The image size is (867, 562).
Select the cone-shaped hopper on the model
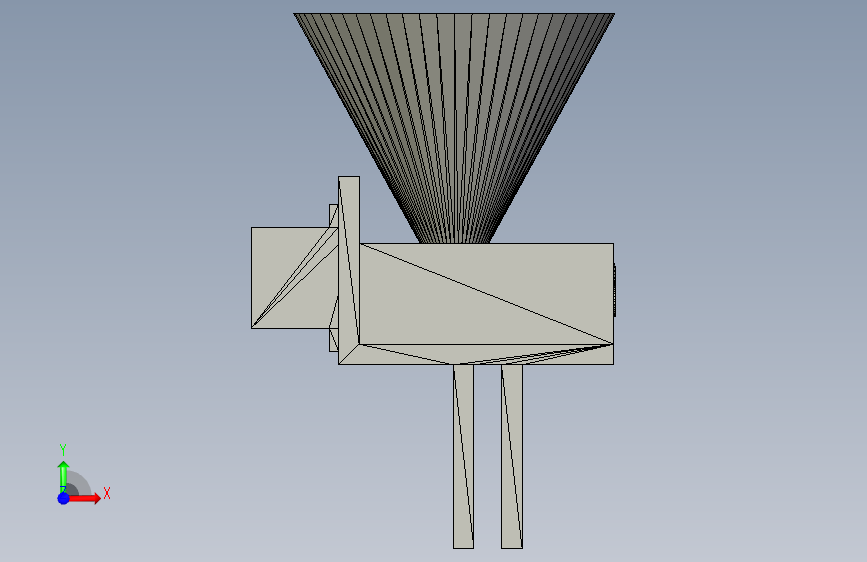[454, 128]
